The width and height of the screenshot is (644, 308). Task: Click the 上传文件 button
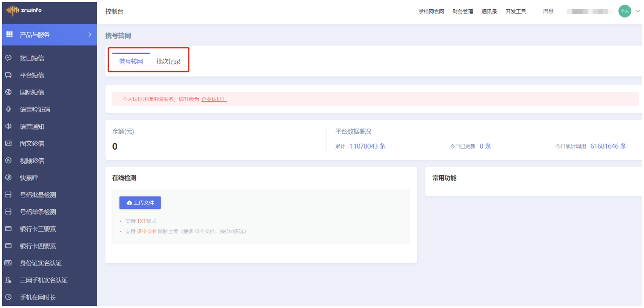[x=140, y=203]
